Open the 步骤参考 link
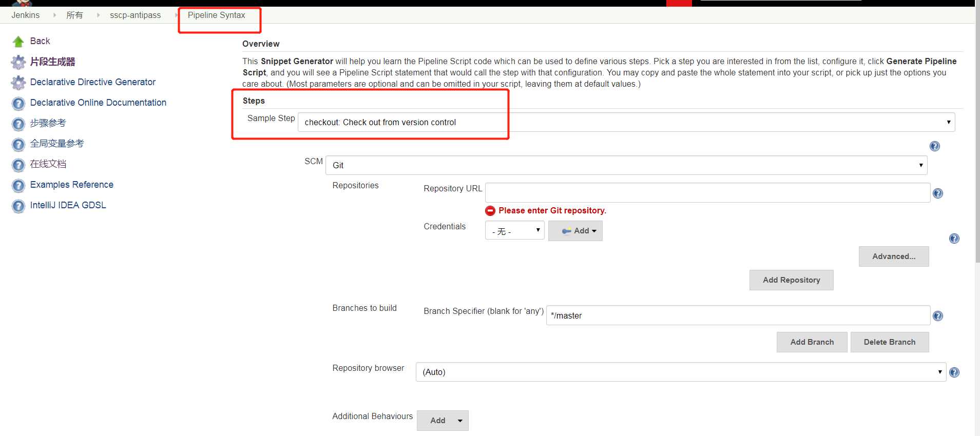 (x=48, y=123)
